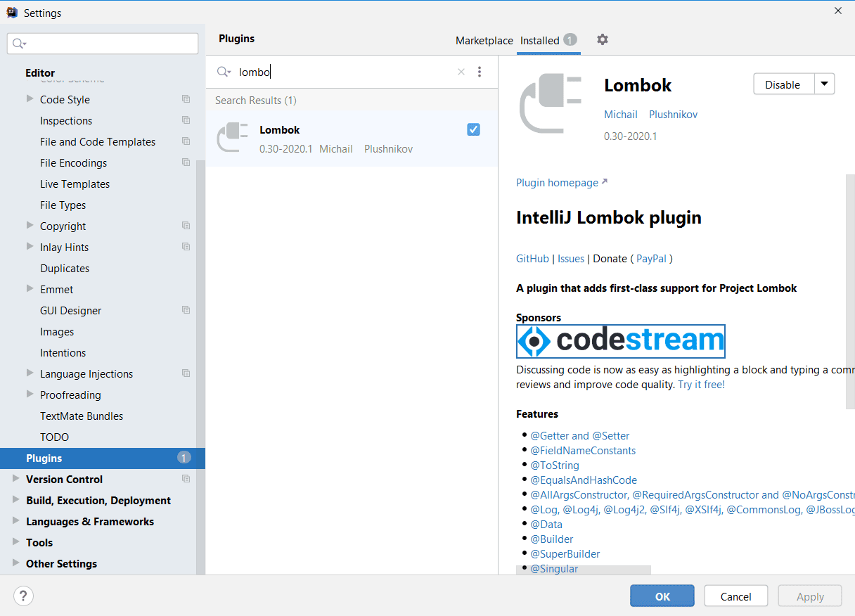This screenshot has width=855, height=616.
Task: Click the magnifier icon in plugin search
Action: (x=224, y=72)
